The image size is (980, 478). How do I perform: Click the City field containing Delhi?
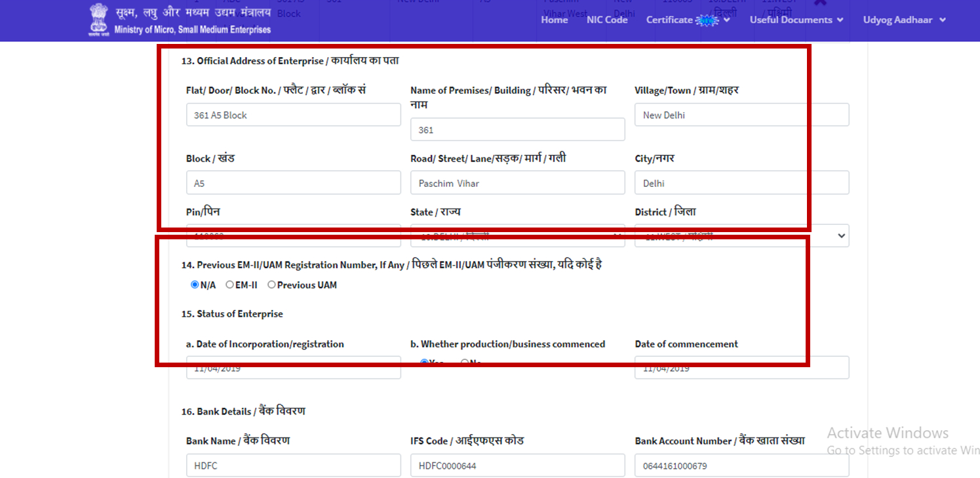741,183
